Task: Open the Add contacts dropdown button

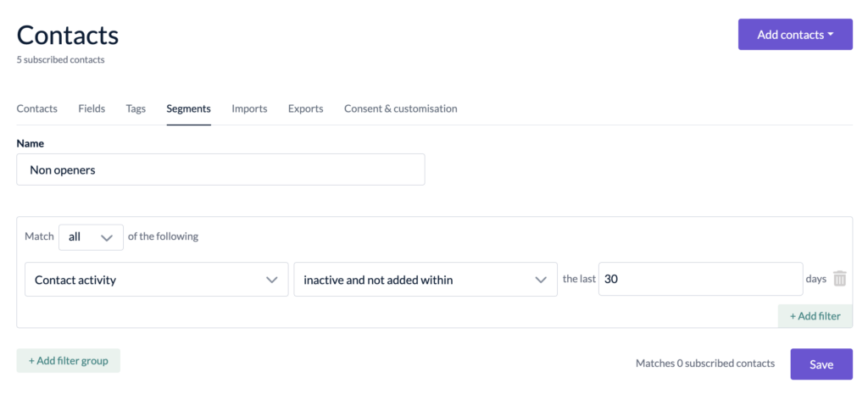Action: click(794, 35)
